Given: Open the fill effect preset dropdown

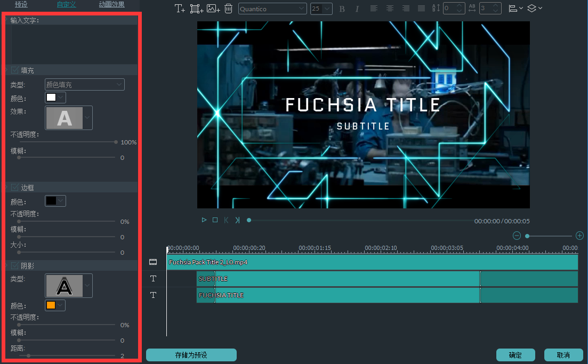Looking at the screenshot, I should tap(87, 118).
